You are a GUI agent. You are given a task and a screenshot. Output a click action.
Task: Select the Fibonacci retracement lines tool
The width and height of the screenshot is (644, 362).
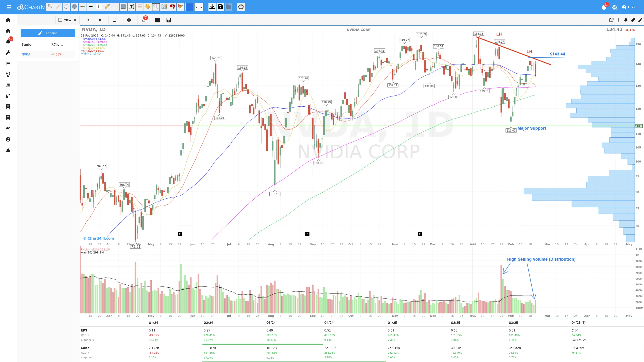coord(140,7)
